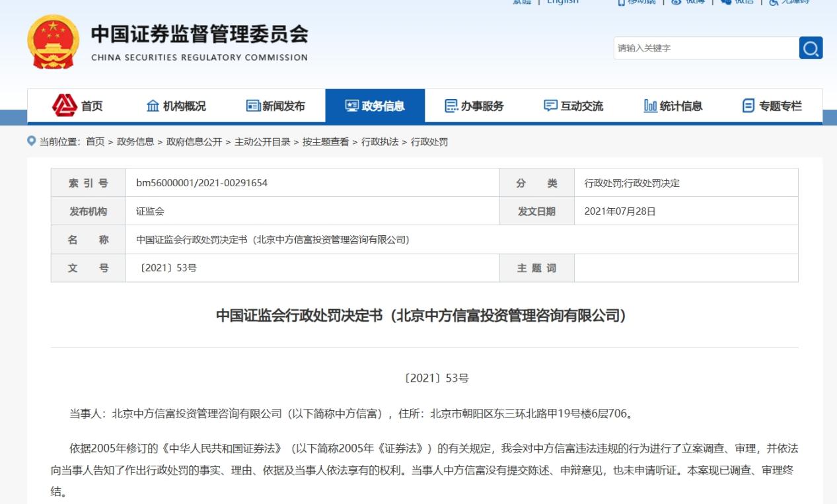Select the highlighted 政务信息 navigation tab
Image resolution: width=837 pixels, height=504 pixels.
[375, 106]
